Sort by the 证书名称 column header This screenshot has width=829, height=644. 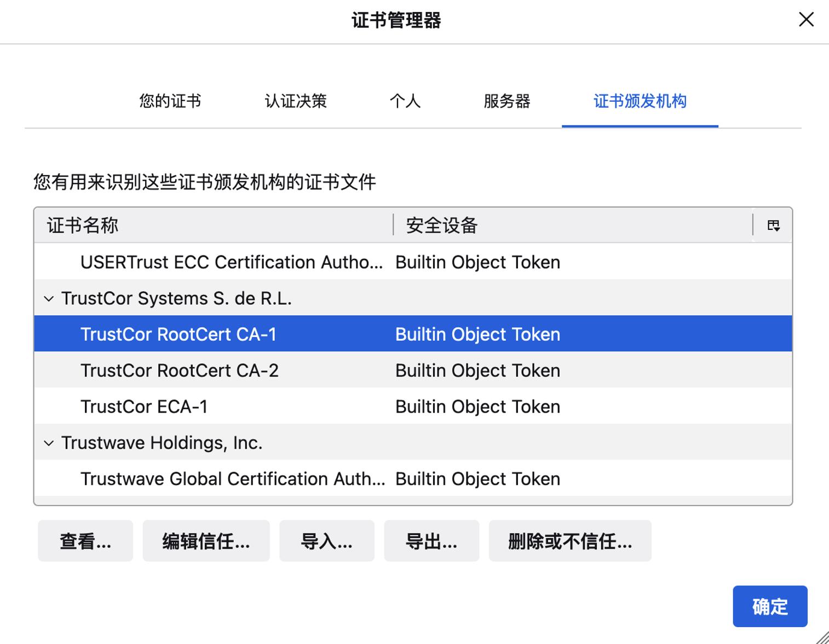(x=214, y=225)
